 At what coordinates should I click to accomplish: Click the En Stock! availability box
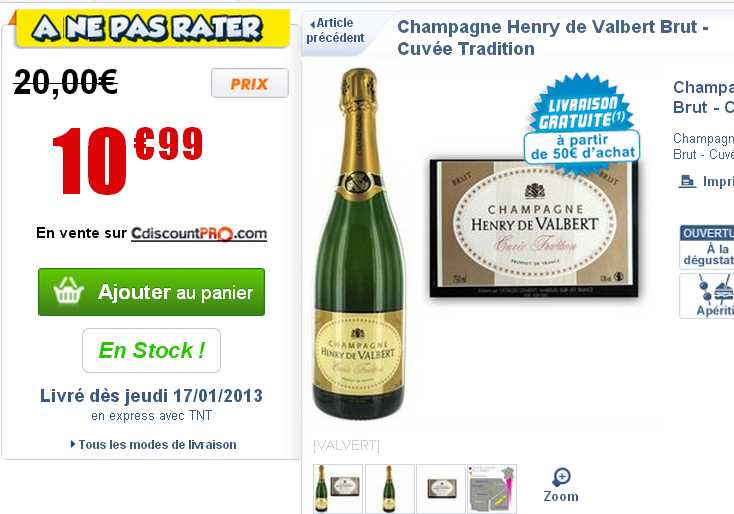click(x=151, y=350)
